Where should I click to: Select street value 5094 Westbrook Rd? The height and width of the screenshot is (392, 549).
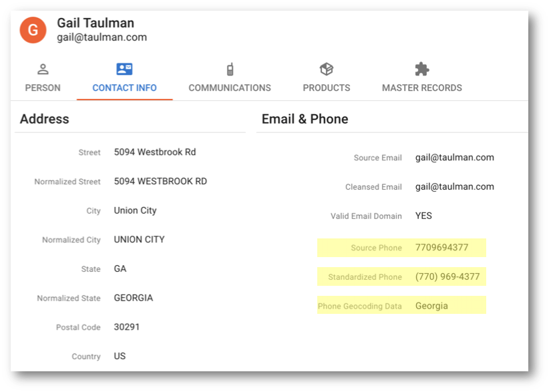pyautogui.click(x=155, y=152)
